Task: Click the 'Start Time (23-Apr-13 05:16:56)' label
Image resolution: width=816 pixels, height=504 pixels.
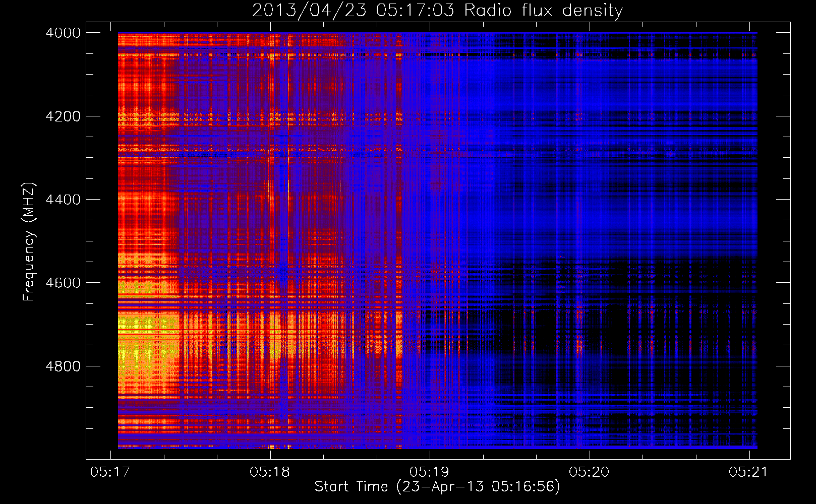Action: [437, 487]
